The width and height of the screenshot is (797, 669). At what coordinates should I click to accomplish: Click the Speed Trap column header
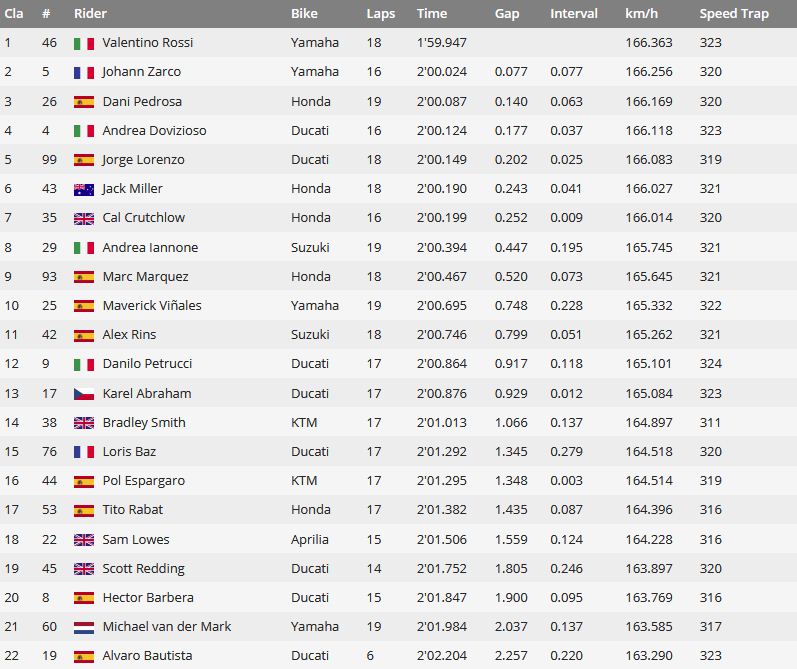[x=733, y=14]
